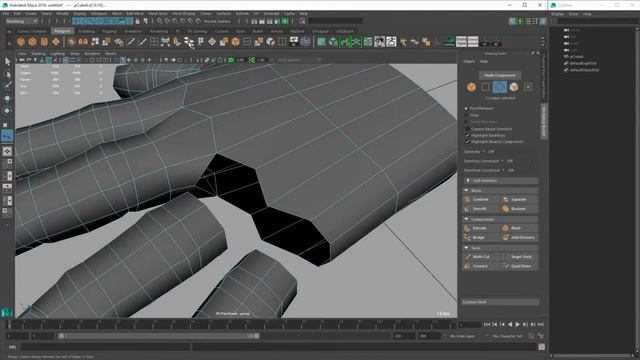
Task: Choose the Lasso select tool
Action: (7, 74)
